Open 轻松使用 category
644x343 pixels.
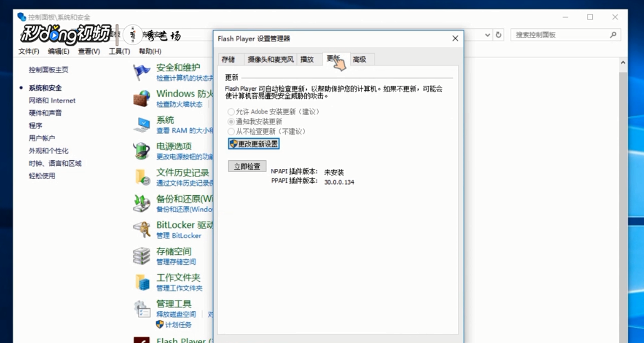click(x=42, y=176)
